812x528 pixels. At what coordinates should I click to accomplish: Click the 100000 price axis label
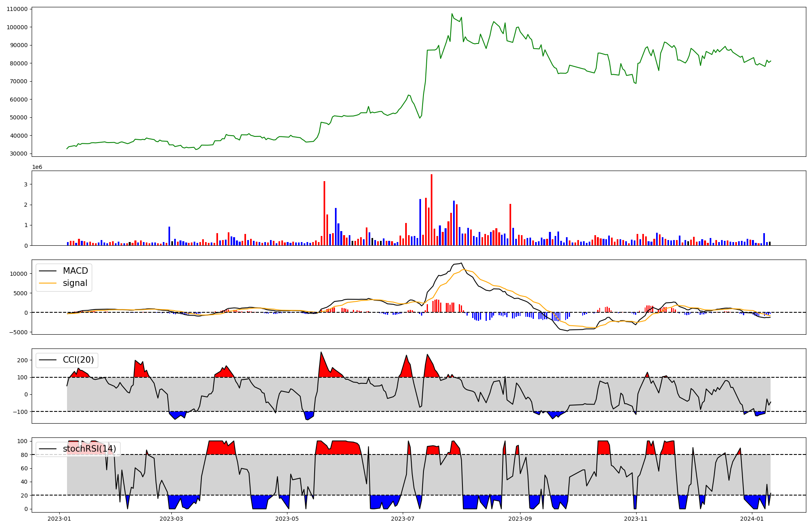coord(17,27)
